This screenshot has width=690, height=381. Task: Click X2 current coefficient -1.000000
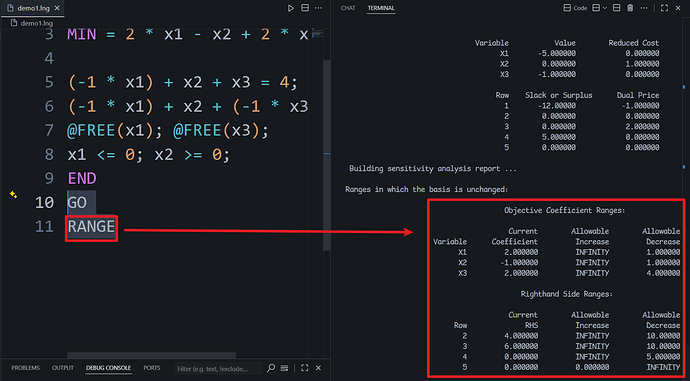point(519,263)
